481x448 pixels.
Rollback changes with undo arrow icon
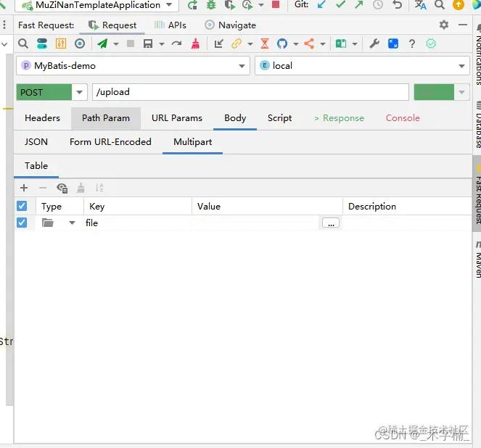tap(397, 4)
